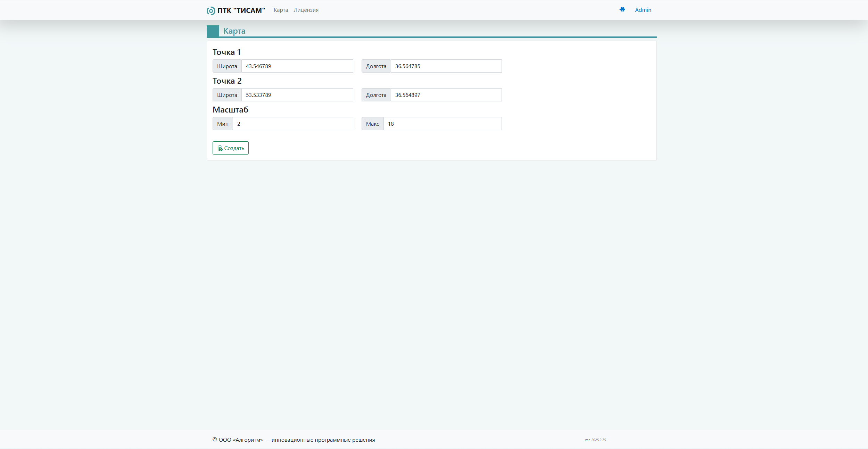
Task: Focus Точка 1 Долгота field 36.564785
Action: [x=446, y=66]
